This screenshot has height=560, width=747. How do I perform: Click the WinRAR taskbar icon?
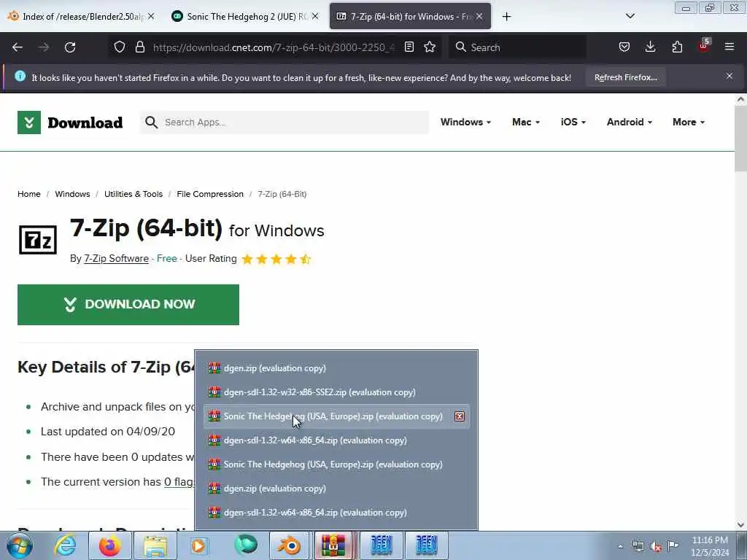click(x=333, y=545)
